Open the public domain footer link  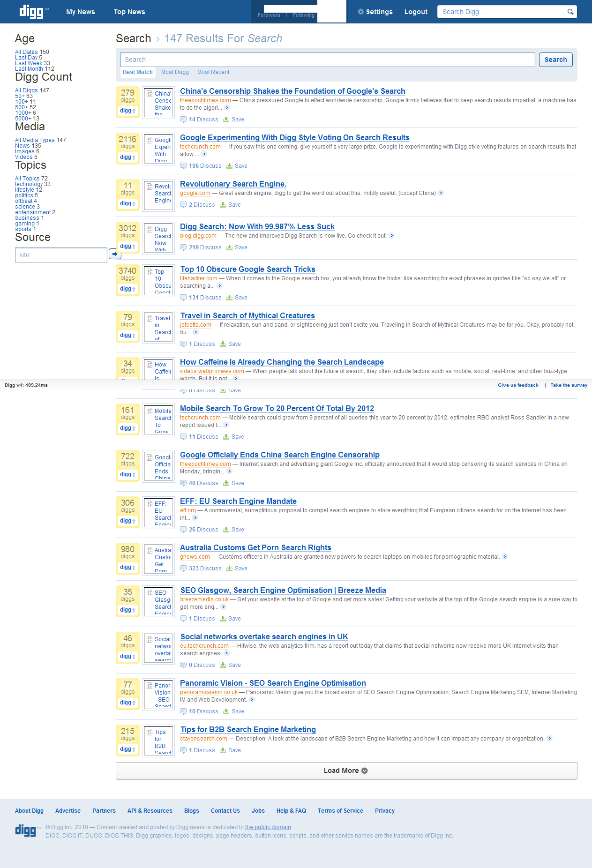click(x=268, y=827)
